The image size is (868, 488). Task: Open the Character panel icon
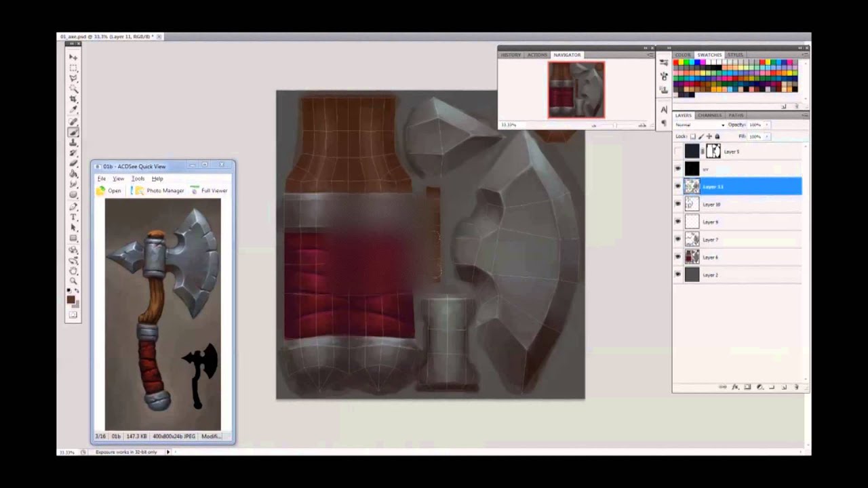(x=664, y=109)
